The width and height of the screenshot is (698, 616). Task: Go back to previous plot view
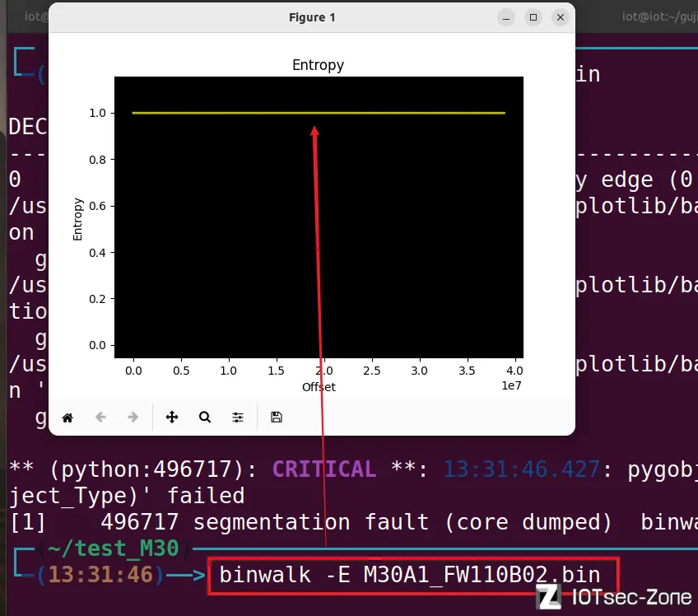click(x=100, y=418)
